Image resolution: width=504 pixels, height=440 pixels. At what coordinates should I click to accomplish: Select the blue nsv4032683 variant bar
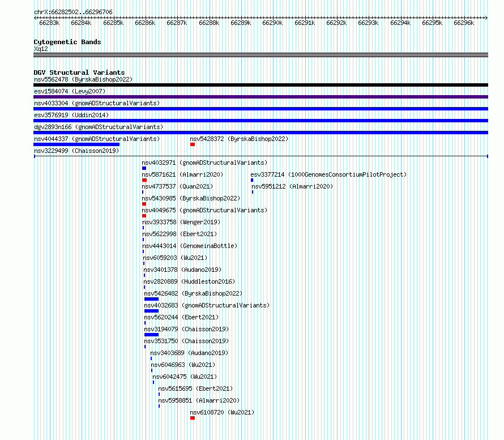151,311
